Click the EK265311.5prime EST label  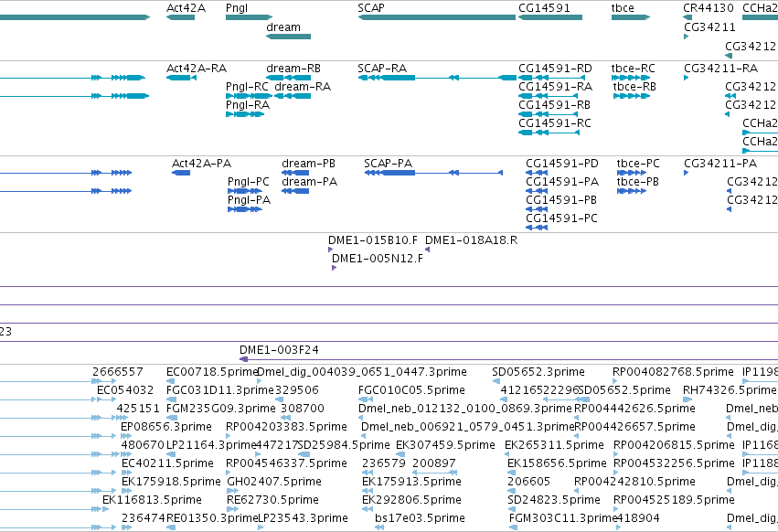click(554, 445)
